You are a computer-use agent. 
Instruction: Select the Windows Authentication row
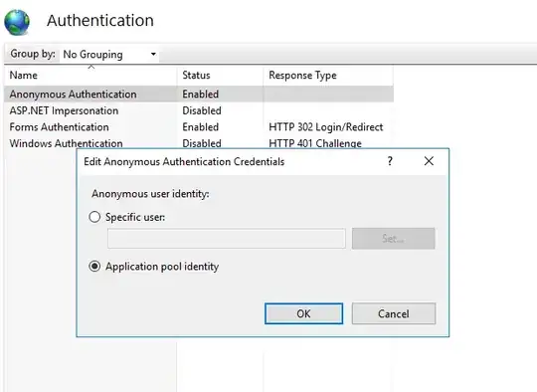(x=199, y=143)
